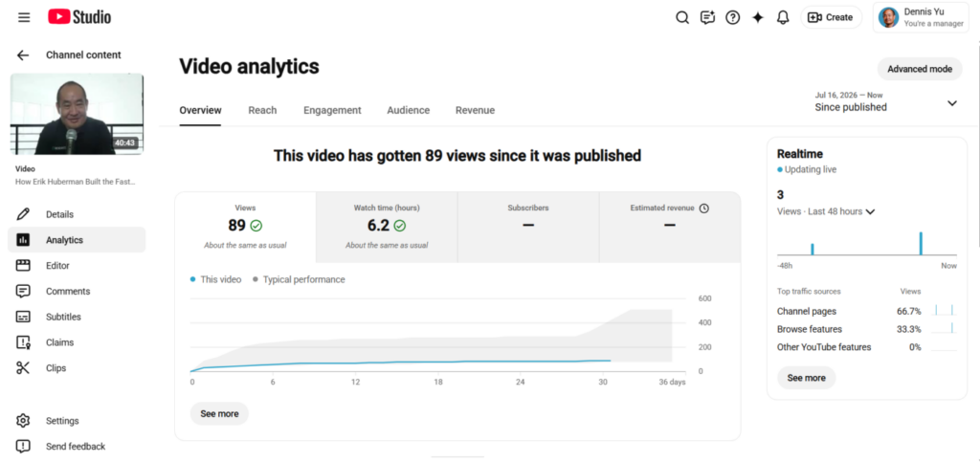The width and height of the screenshot is (980, 462).
Task: Toggle the This video legend item
Action: click(215, 279)
